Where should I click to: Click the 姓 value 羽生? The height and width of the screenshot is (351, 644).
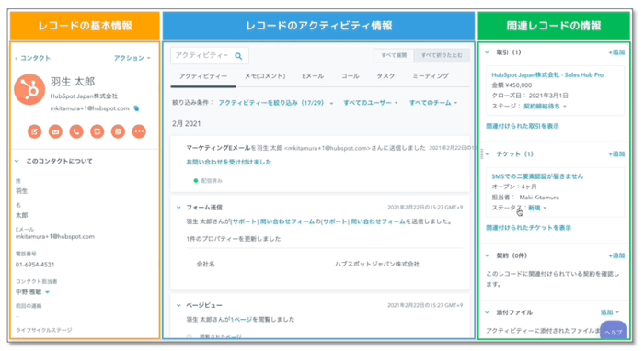click(x=22, y=191)
